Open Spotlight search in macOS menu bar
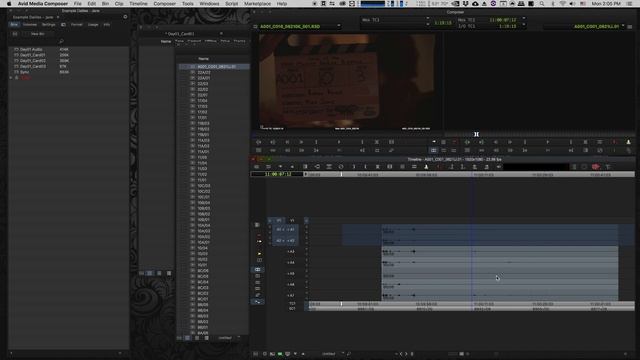This screenshot has width=640, height=360. pyautogui.click(x=542, y=4)
